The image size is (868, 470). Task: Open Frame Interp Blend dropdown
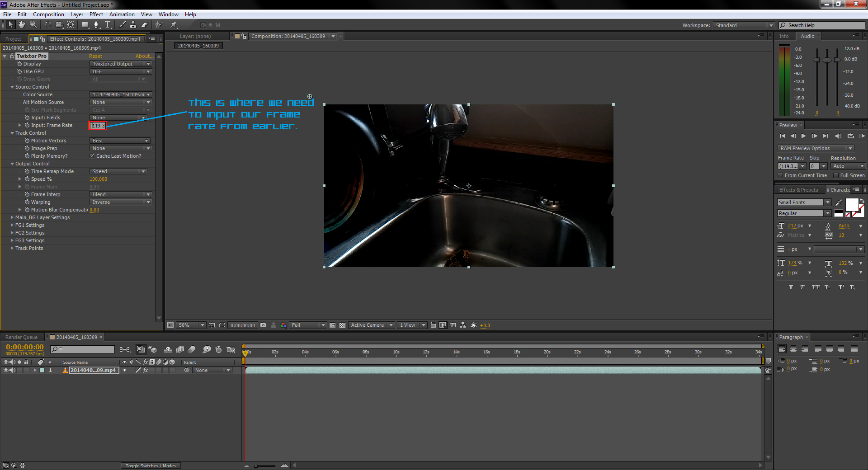pos(121,194)
